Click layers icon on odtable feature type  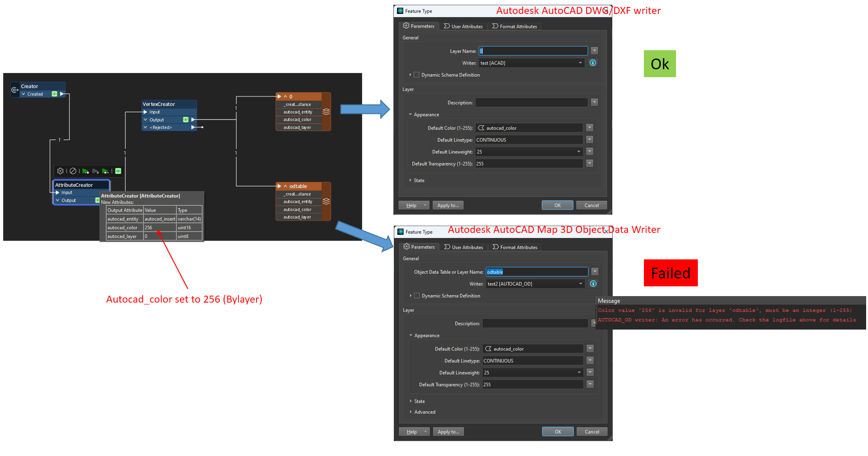326,201
